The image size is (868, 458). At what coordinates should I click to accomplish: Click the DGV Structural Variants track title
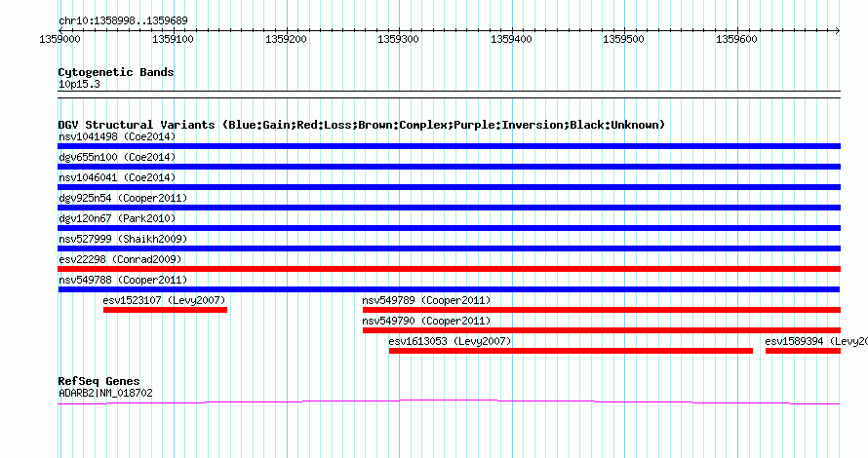coord(361,125)
